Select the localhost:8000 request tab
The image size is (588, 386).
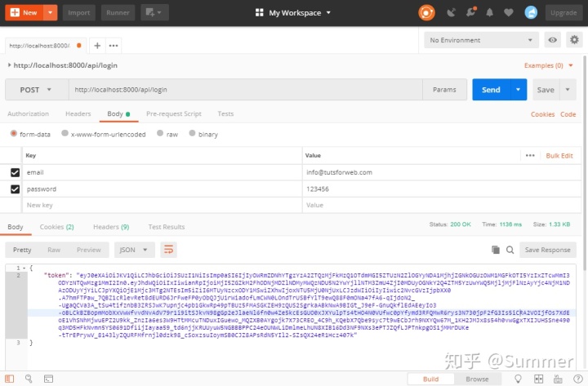(x=46, y=46)
